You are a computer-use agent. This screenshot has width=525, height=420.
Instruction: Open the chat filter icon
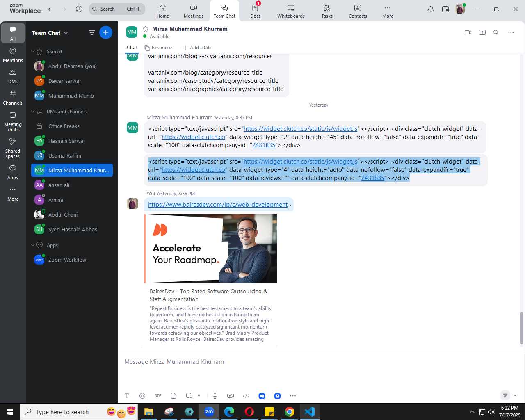[91, 33]
